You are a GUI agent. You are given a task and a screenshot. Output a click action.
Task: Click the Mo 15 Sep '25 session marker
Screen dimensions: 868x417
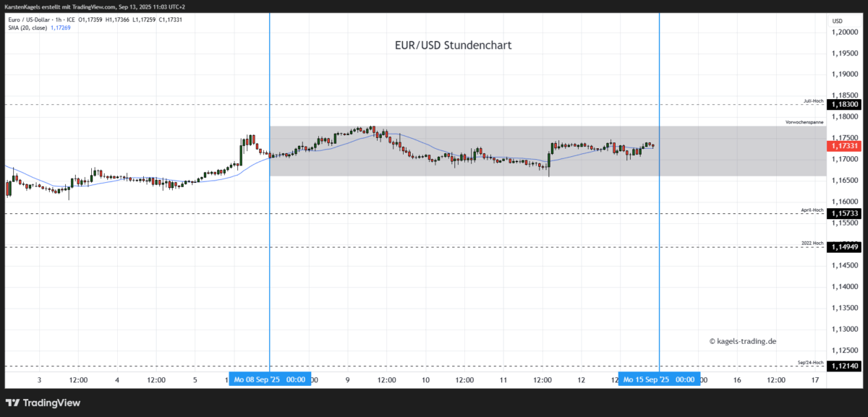(x=659, y=378)
